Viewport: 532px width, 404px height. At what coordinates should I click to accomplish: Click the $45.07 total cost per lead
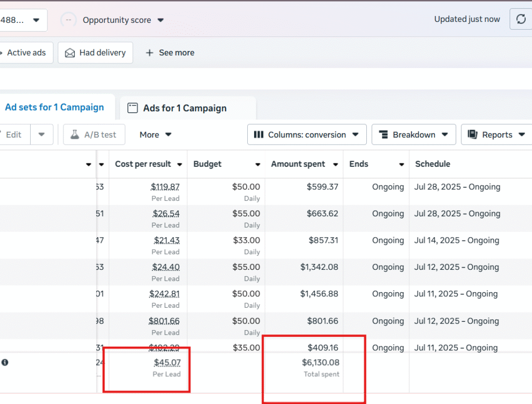click(167, 362)
